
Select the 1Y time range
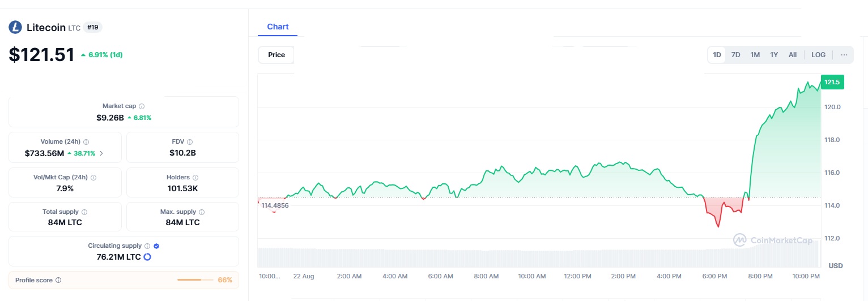point(774,55)
